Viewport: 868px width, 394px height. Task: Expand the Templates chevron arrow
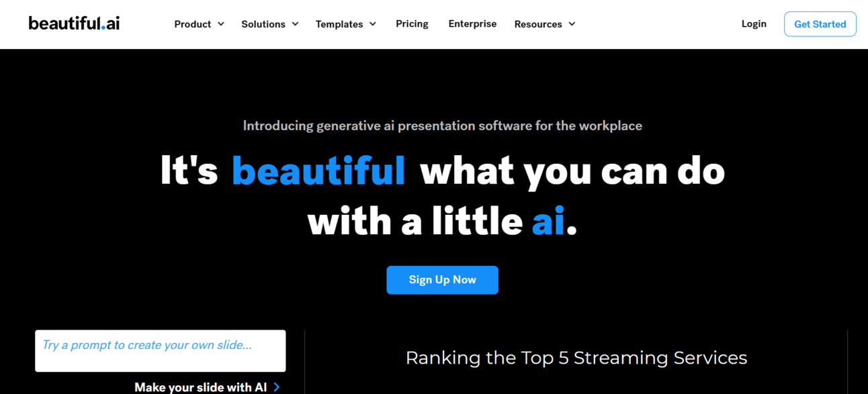(373, 24)
